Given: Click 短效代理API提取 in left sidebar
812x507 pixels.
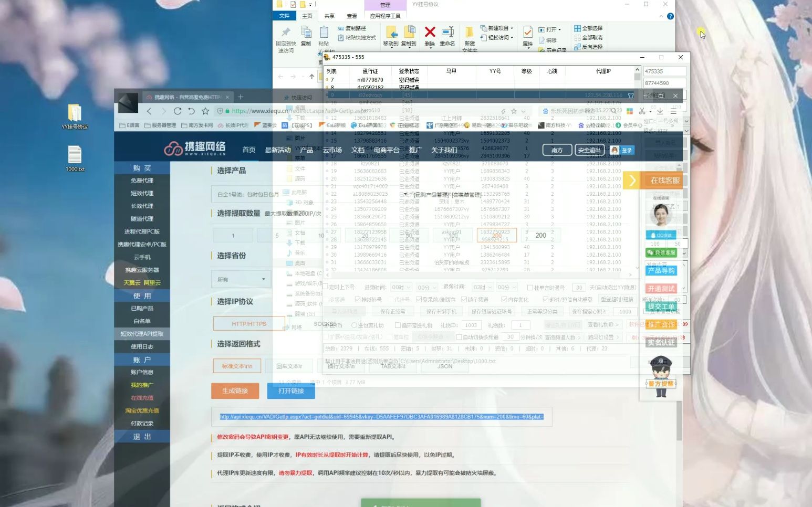Looking at the screenshot, I should pyautogui.click(x=142, y=334).
